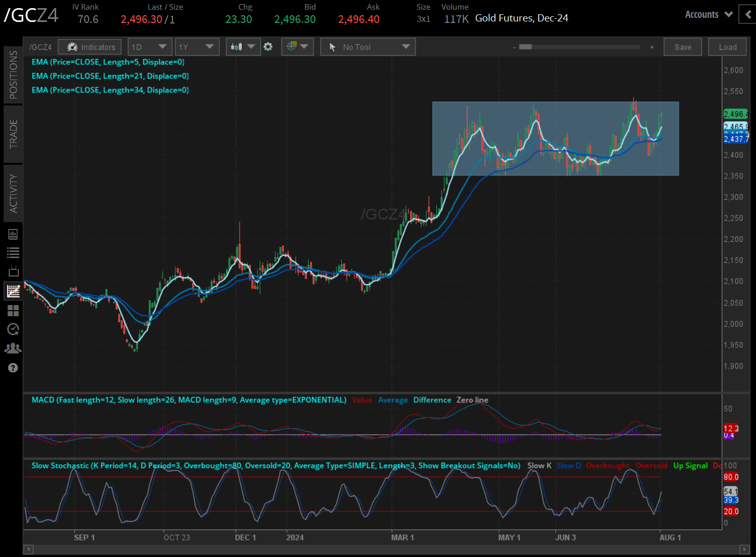Image resolution: width=756 pixels, height=557 pixels.
Task: Click the Indicators button
Action: 89,46
